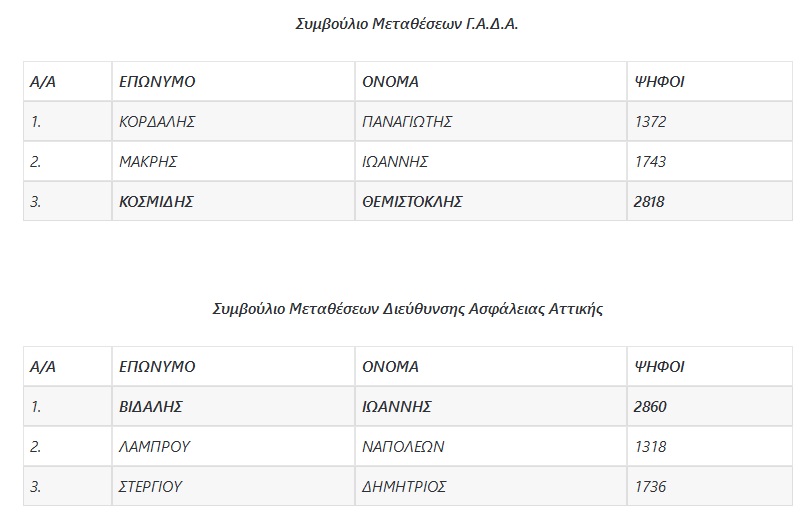The height and width of the screenshot is (522, 802).
Task: Select the first name cell ΠΑΝΑΓΙΩΤΗΣ
Action: point(407,122)
